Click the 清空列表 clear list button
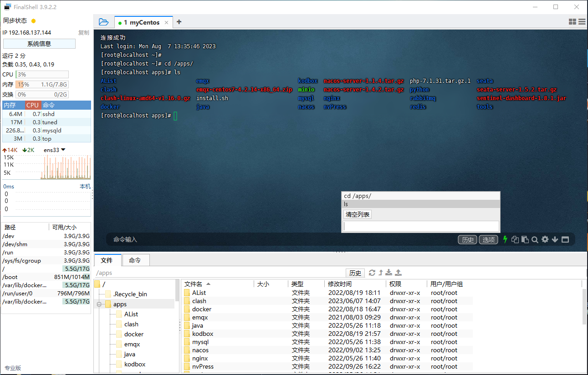 (358, 214)
